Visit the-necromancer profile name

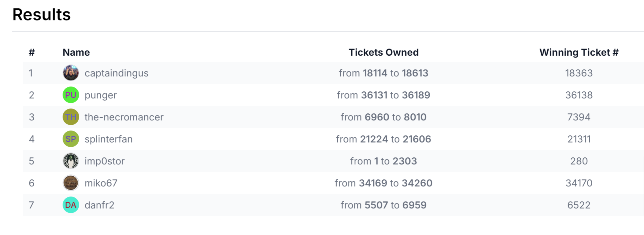124,117
